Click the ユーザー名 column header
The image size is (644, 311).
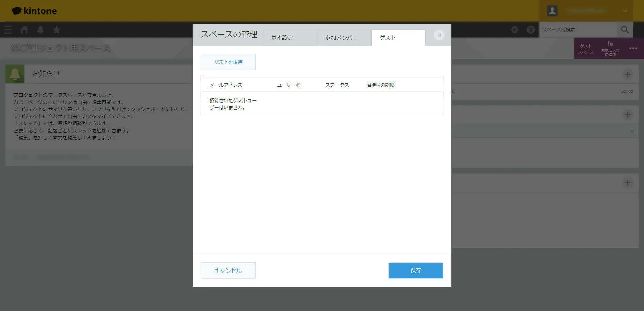pos(289,85)
